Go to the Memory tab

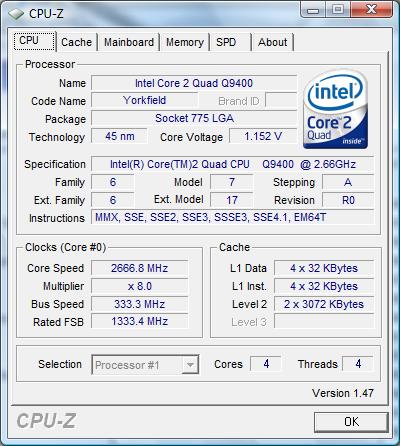tap(185, 42)
